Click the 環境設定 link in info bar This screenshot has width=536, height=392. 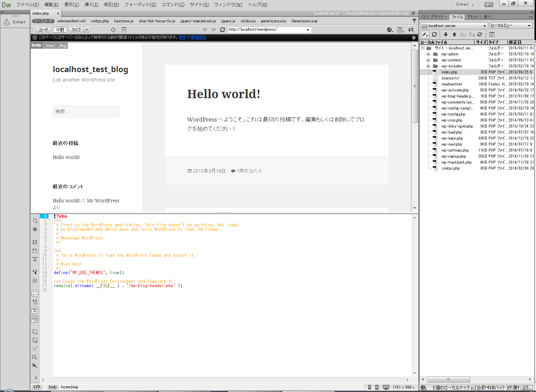pos(198,37)
